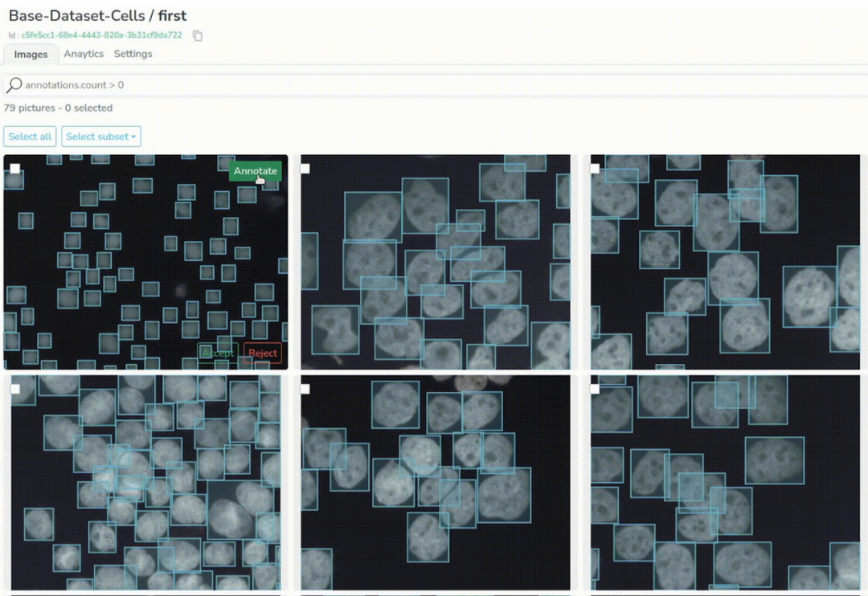Expand the Select subset dropdown
The image size is (868, 596).
100,136
